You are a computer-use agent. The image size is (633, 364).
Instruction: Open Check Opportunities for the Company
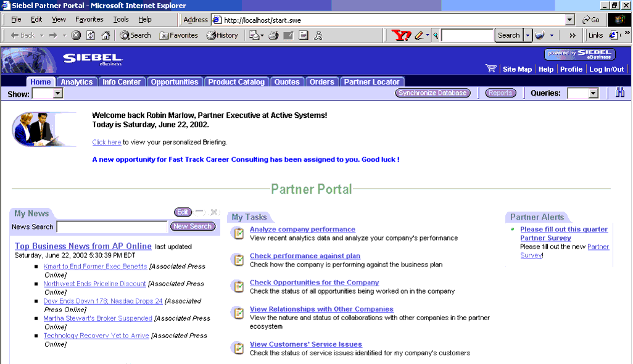(314, 283)
